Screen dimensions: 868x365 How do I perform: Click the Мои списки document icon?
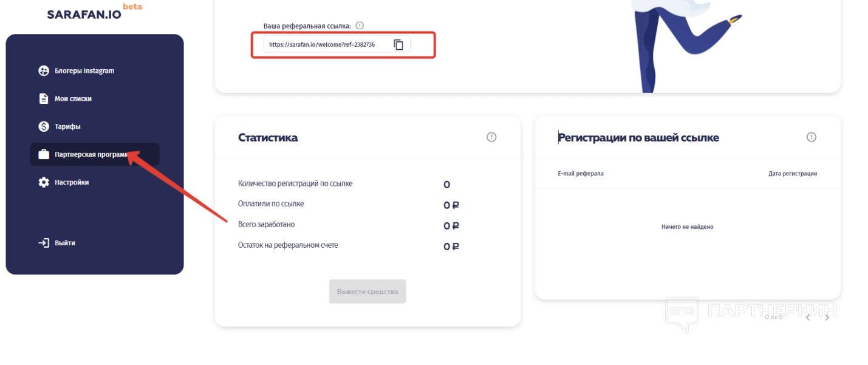coord(43,98)
